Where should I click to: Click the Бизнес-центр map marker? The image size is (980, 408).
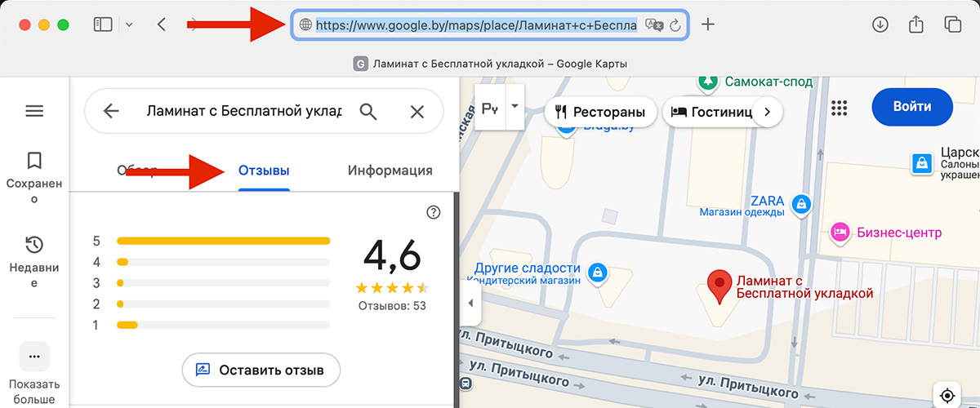(839, 233)
